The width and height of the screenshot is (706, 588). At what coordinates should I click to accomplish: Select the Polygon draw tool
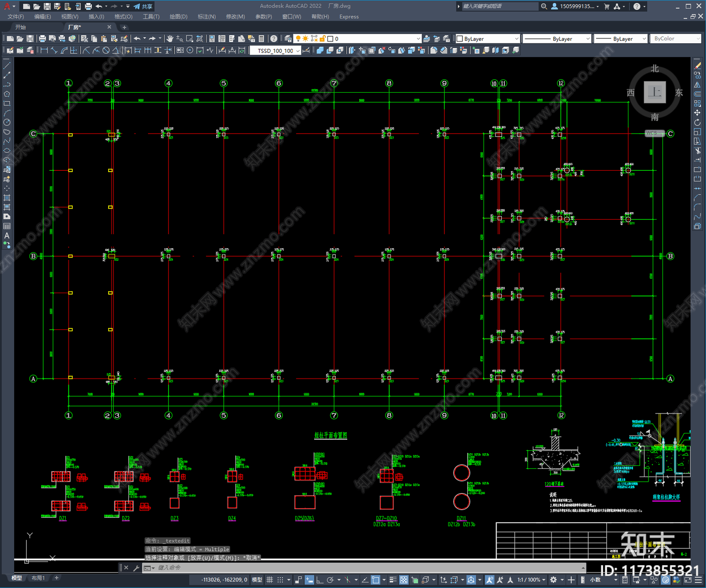coord(7,94)
